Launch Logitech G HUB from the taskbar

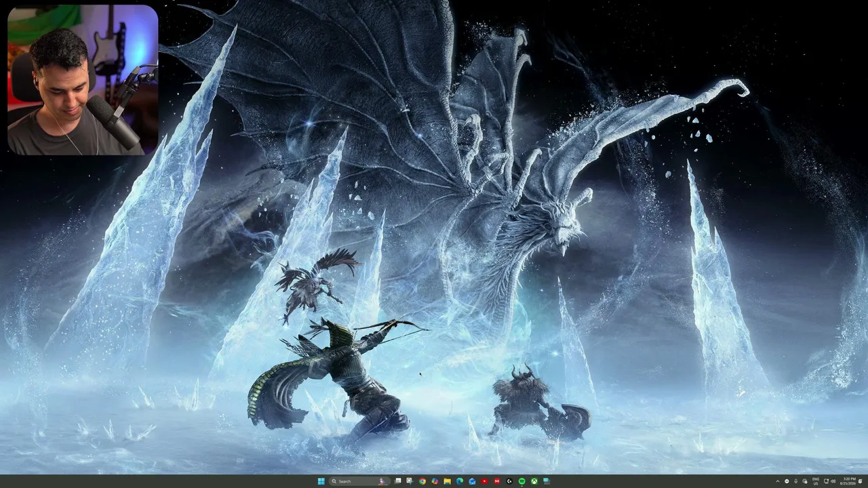[509, 481]
